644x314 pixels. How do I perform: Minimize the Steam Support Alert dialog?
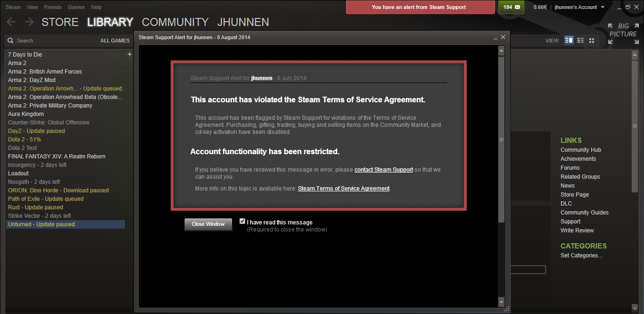click(x=495, y=37)
